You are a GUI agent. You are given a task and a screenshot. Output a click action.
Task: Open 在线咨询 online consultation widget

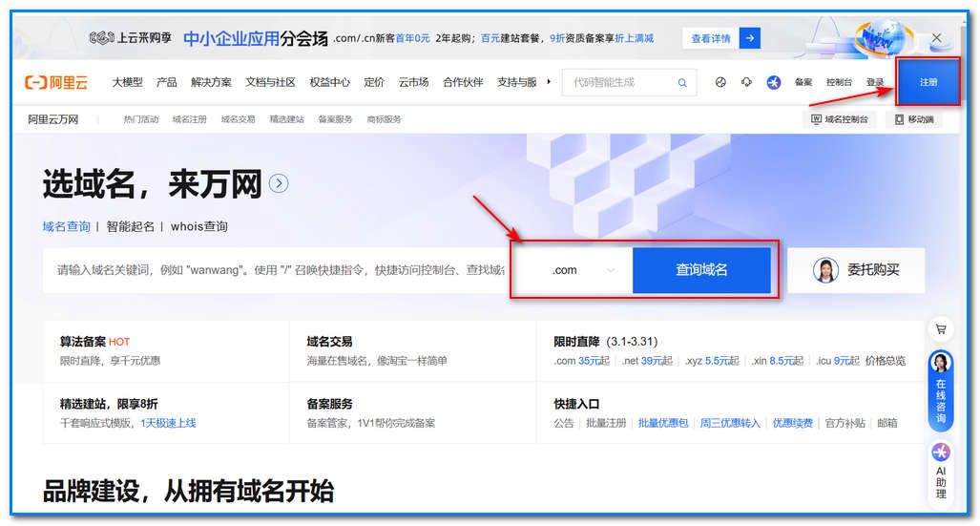(941, 390)
